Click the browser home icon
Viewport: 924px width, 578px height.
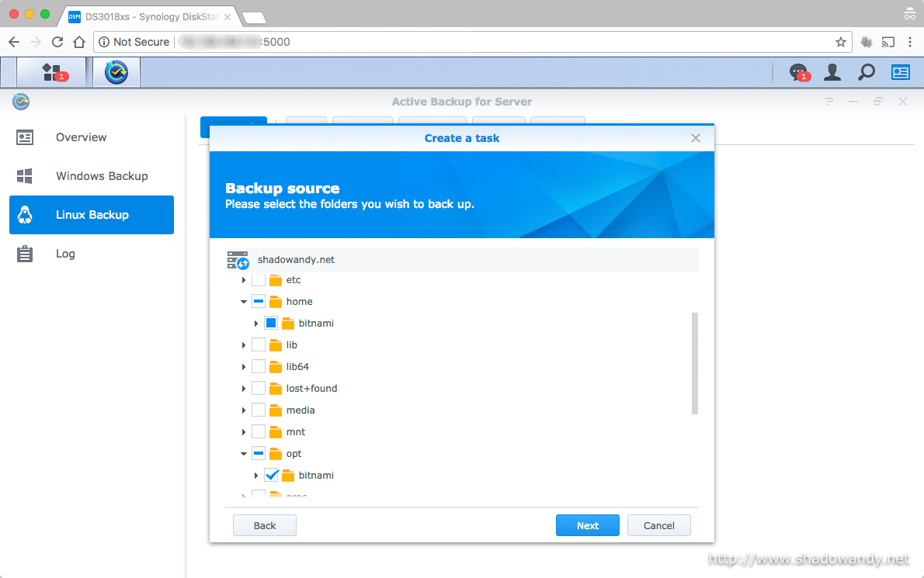[79, 42]
